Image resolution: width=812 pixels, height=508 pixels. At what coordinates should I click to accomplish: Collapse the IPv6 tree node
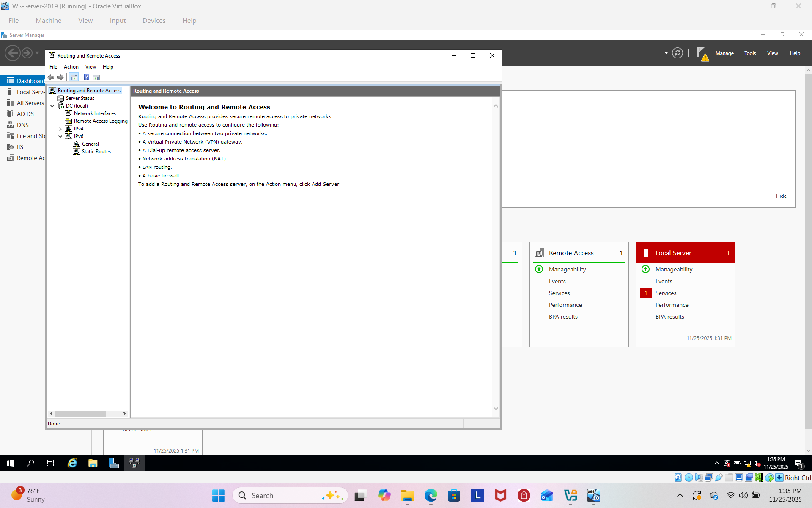tap(60, 137)
